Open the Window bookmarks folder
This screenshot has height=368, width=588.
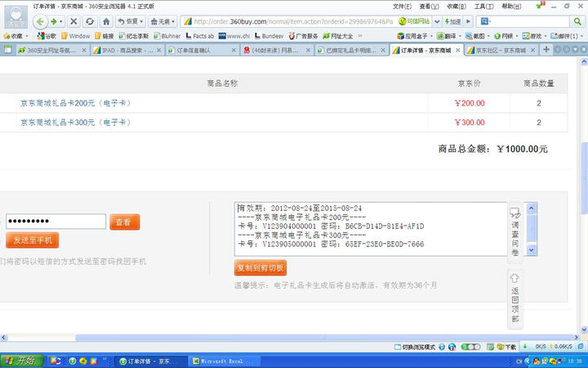coord(75,36)
